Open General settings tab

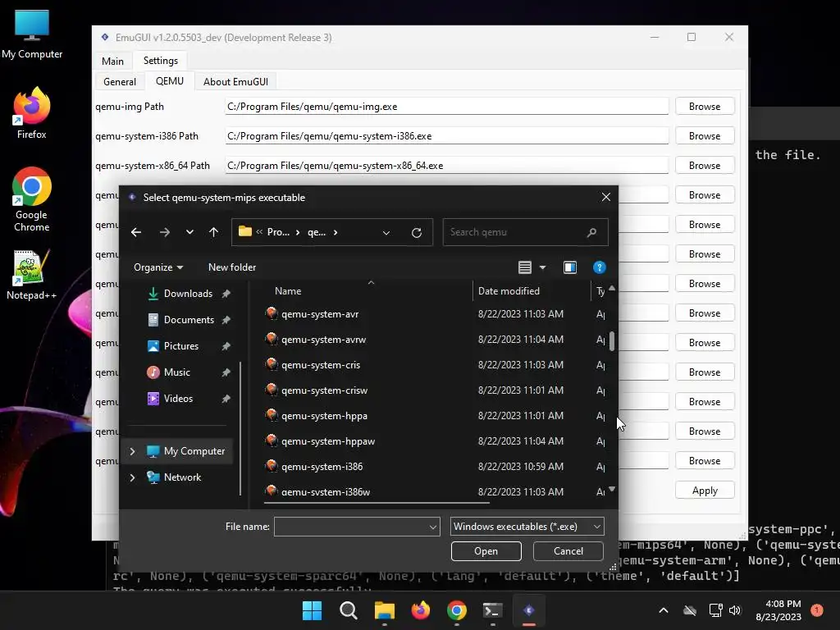(120, 81)
